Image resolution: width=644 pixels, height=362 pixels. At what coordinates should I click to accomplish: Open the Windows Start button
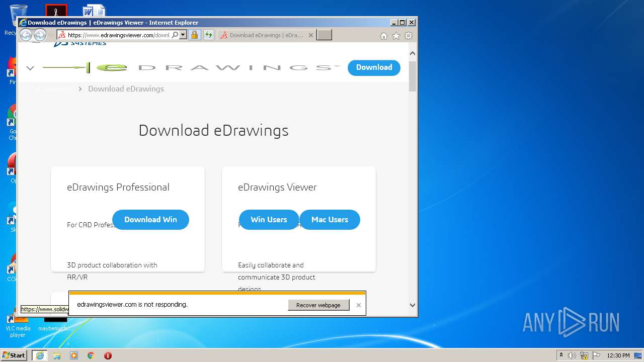[x=14, y=355]
